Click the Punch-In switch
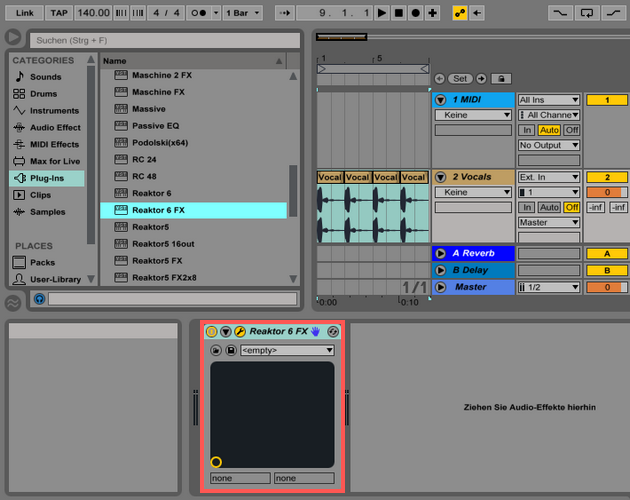The height and width of the screenshot is (500, 630). coord(560,13)
